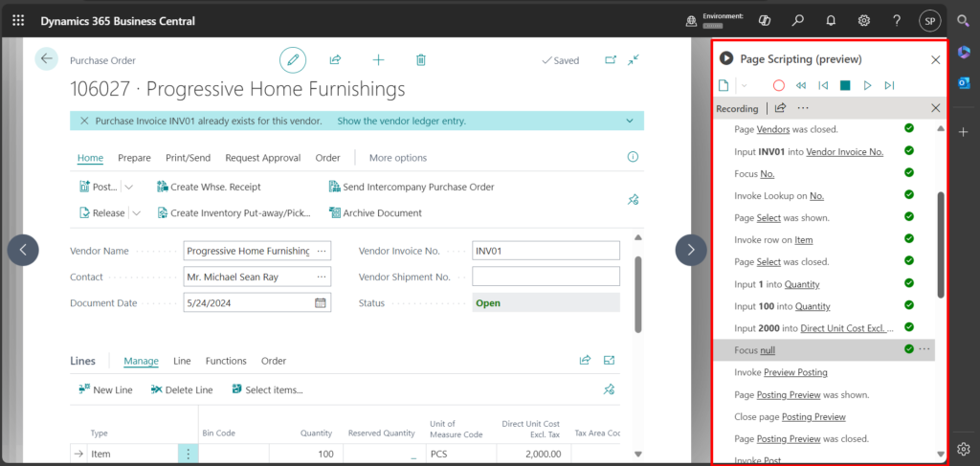980x466 pixels.
Task: Expand the Post dropdown arrow
Action: [x=129, y=187]
